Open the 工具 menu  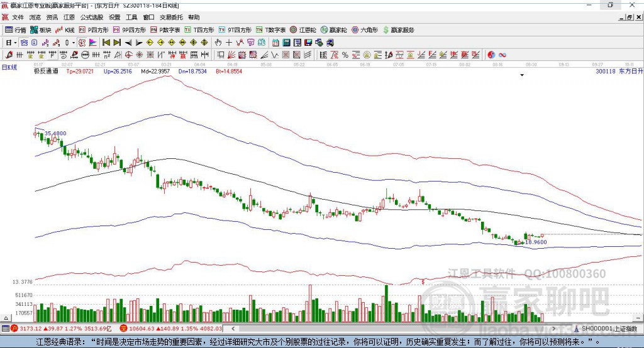tap(131, 17)
